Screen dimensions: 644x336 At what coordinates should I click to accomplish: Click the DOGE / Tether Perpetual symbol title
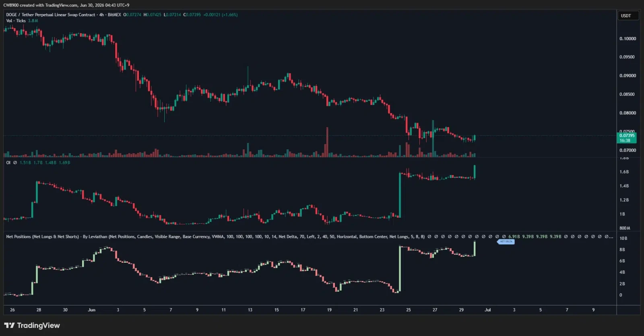tap(51, 14)
